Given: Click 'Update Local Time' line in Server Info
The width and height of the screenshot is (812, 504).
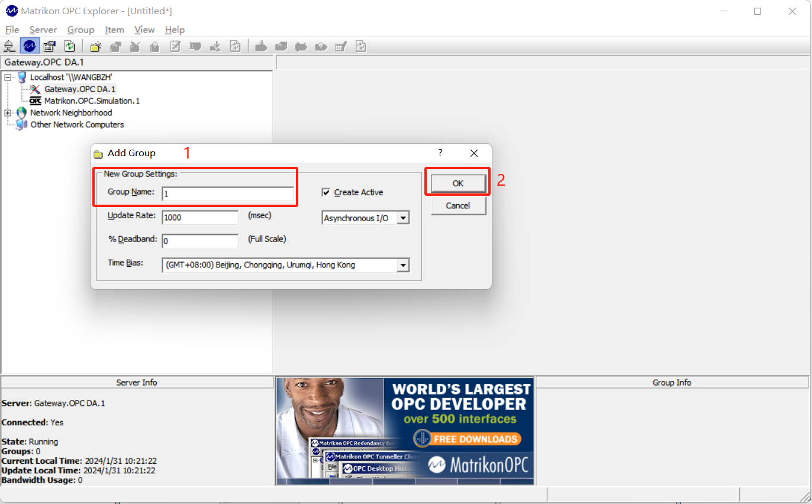Looking at the screenshot, I should click(78, 470).
